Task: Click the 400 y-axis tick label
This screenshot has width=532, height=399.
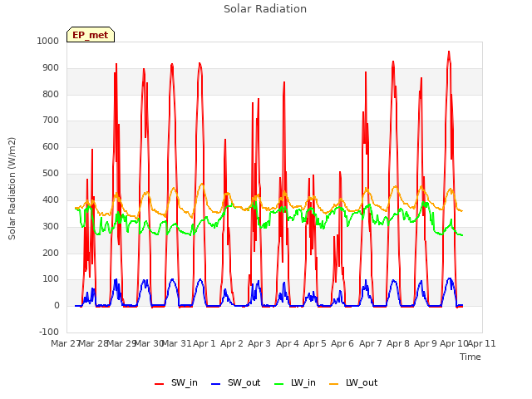Action: click(x=51, y=200)
